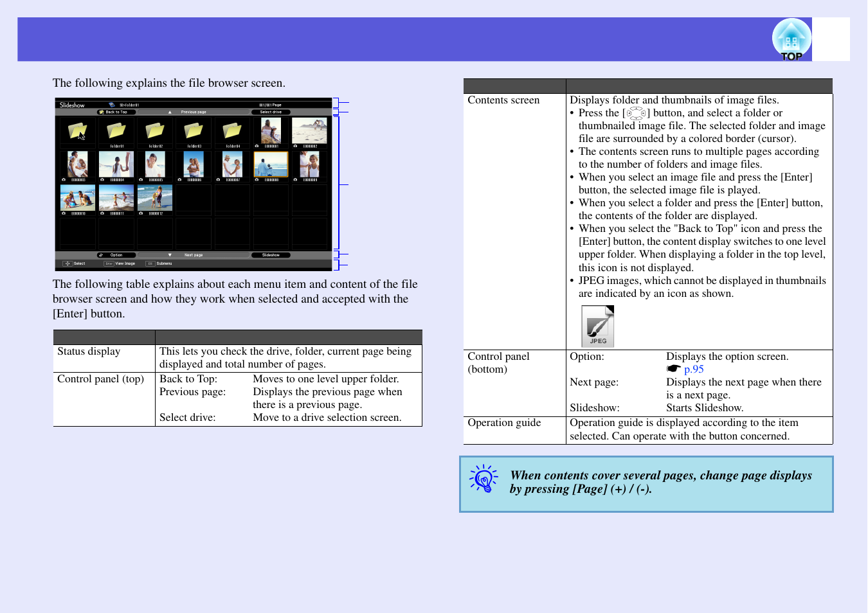Open the Folder04 folder icon
This screenshot has height=613, width=868.
point(232,130)
